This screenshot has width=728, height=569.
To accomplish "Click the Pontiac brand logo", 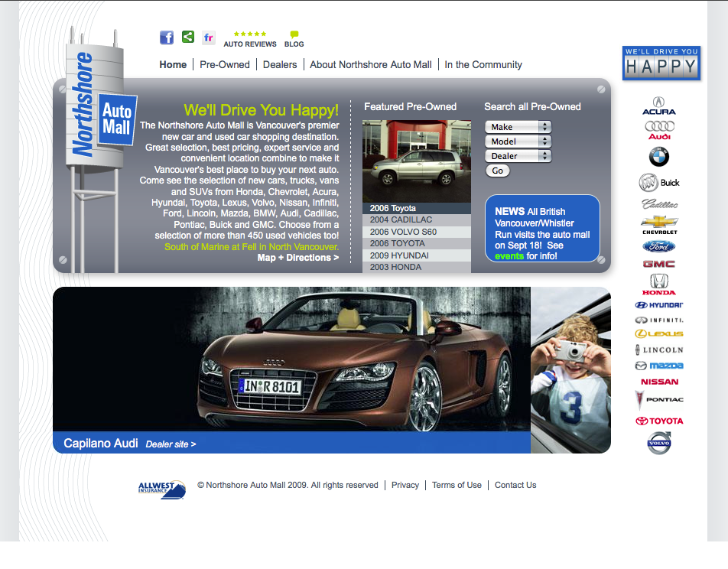I will click(659, 400).
